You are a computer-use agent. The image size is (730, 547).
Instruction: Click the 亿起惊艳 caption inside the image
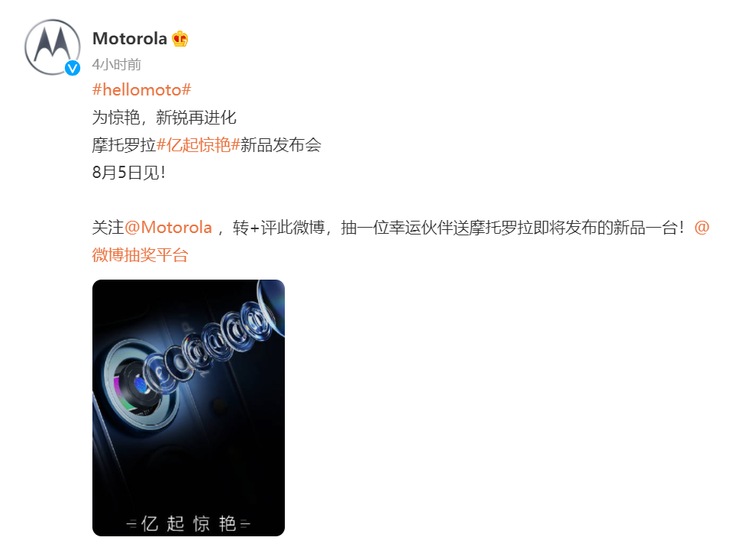click(x=189, y=524)
